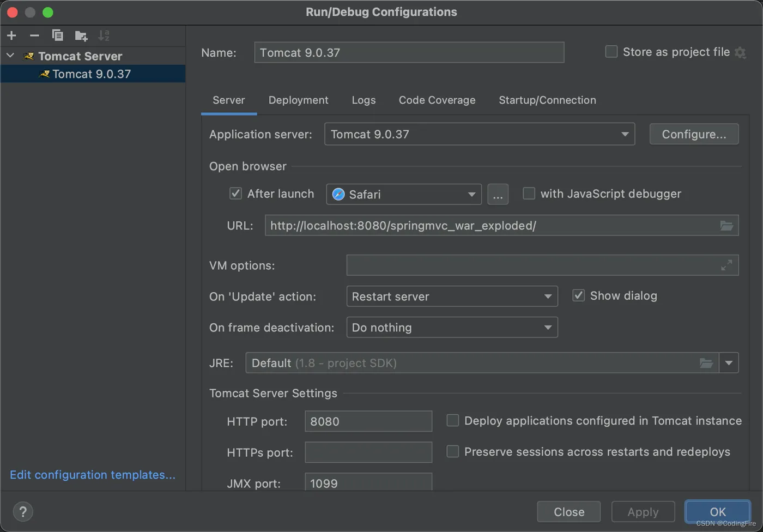Image resolution: width=763 pixels, height=532 pixels.
Task: Click the JMX port field
Action: pos(368,483)
